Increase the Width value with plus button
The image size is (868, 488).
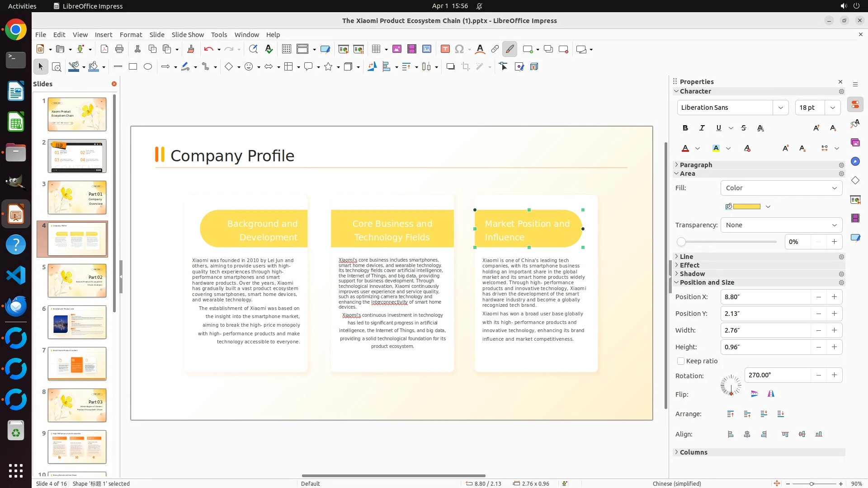coord(834,330)
